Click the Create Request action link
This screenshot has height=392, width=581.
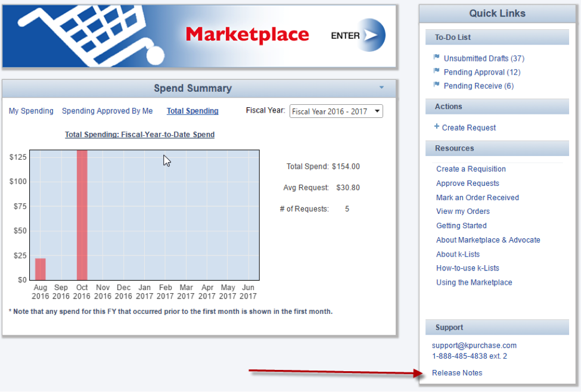pos(469,128)
